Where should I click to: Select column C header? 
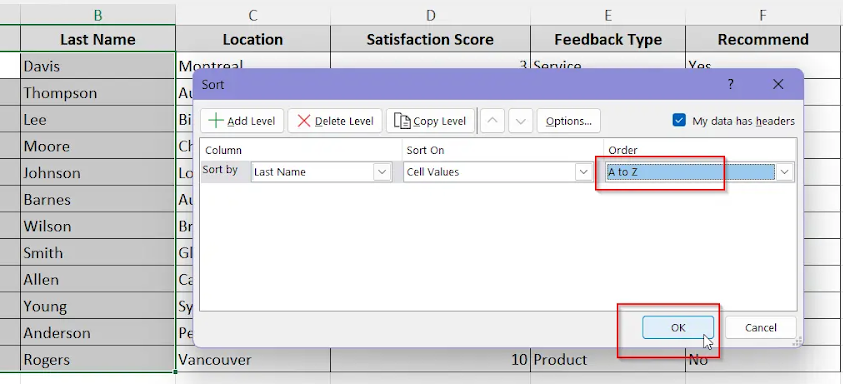click(x=253, y=16)
